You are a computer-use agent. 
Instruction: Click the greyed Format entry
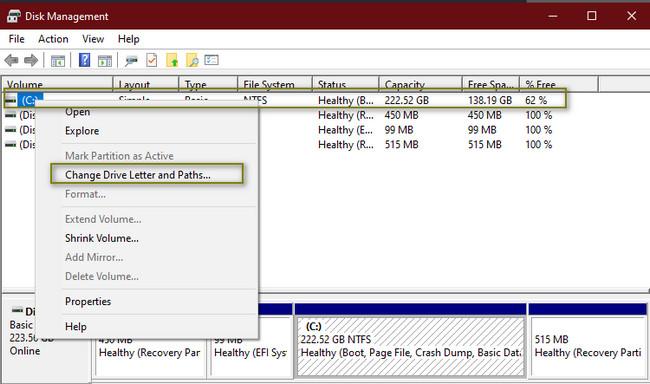point(85,194)
